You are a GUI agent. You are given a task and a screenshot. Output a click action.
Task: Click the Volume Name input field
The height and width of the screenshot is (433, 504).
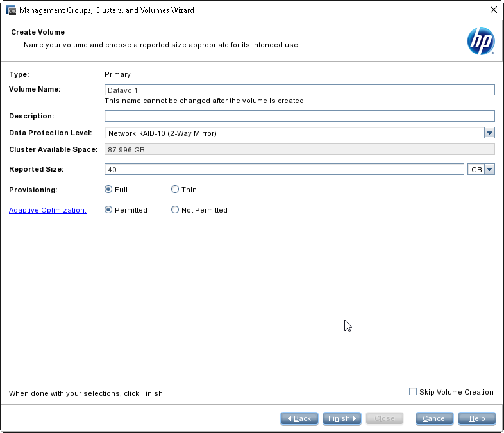tap(299, 90)
